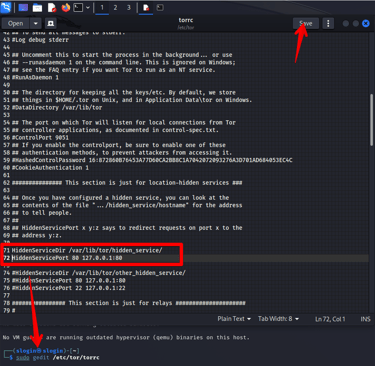Launch Firefox from the top panel

coord(66,7)
